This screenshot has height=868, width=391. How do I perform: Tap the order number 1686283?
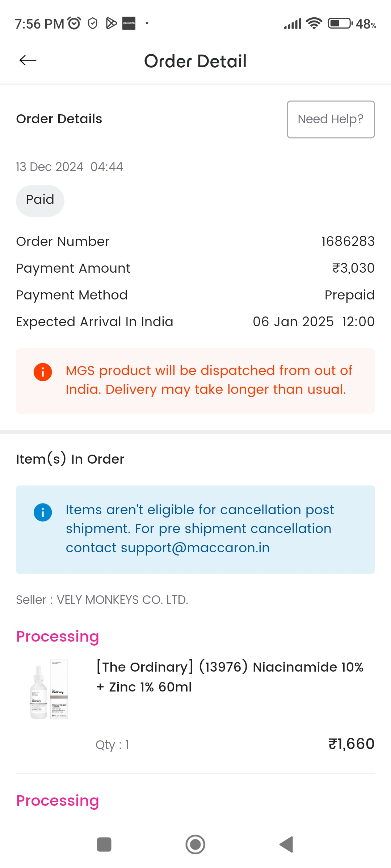(x=348, y=242)
